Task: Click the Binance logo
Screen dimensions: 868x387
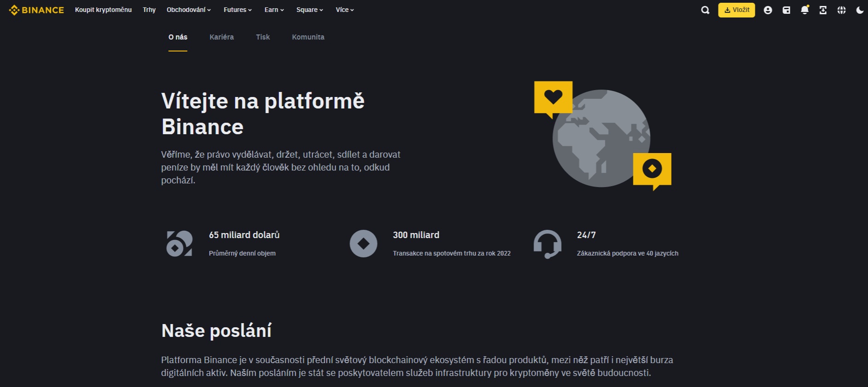Action: pyautogui.click(x=36, y=10)
